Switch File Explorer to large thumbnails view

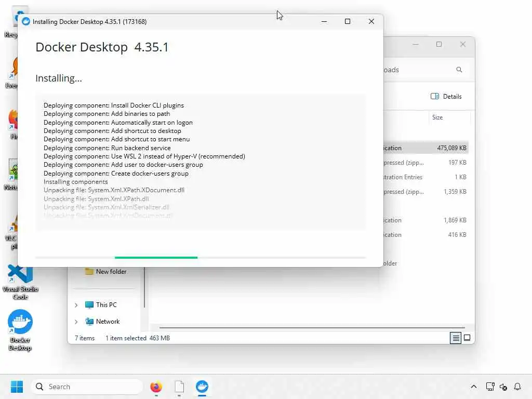point(467,338)
